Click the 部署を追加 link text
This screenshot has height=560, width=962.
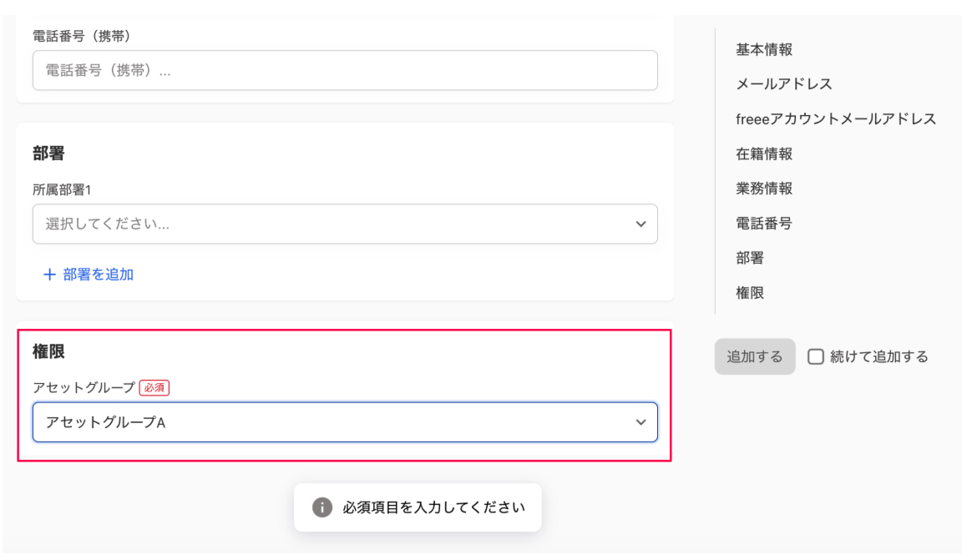(x=98, y=274)
